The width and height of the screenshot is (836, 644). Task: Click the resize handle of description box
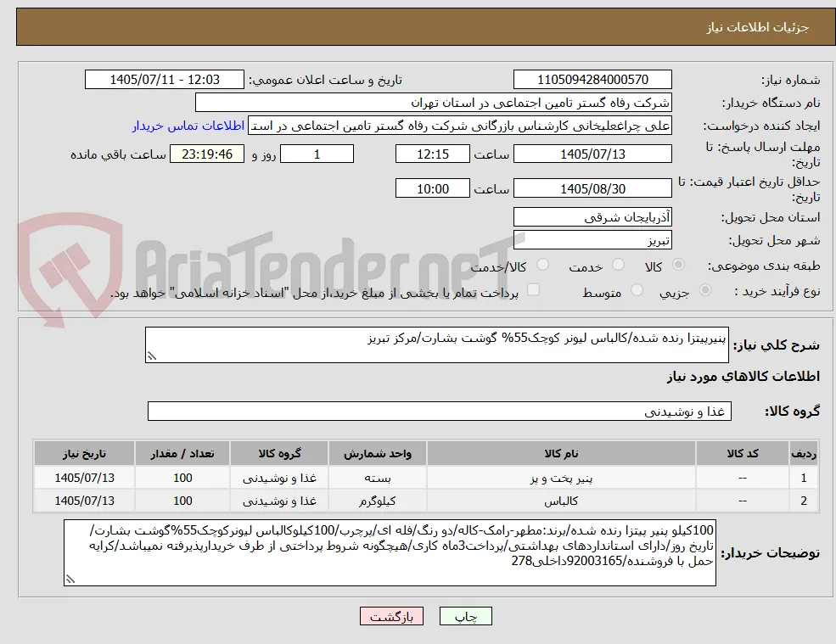click(x=152, y=356)
